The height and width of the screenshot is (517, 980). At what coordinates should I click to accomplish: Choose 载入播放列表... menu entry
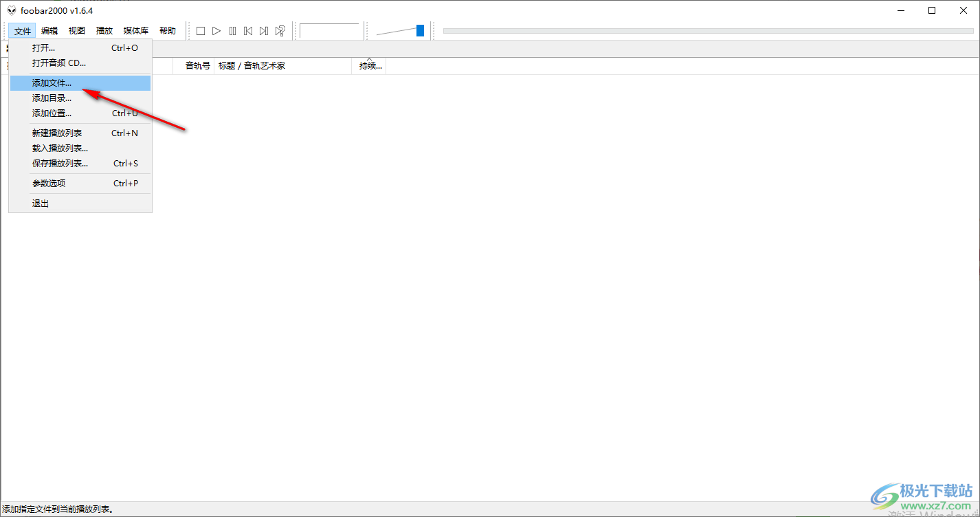point(80,148)
